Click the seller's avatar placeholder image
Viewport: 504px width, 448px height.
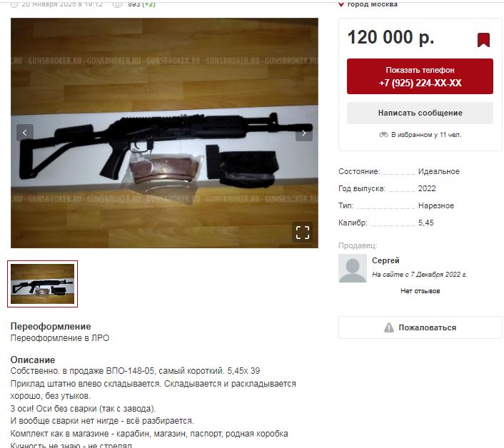tap(352, 268)
